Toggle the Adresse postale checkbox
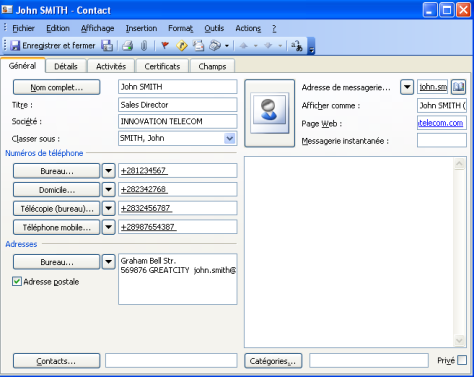 [17, 281]
